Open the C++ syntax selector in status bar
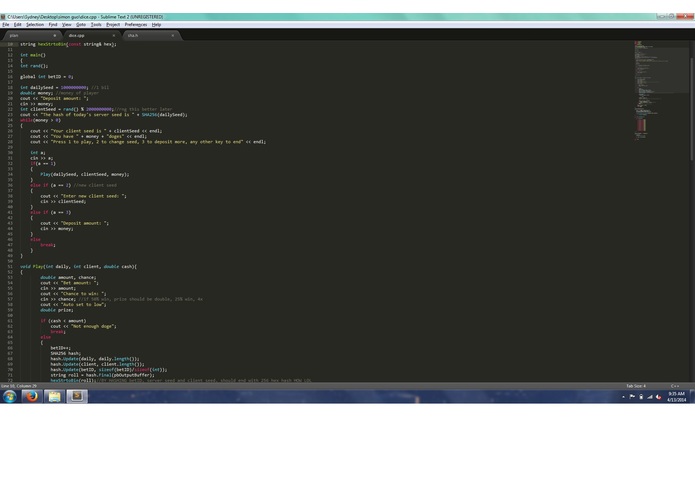695x494 pixels. 675,386
